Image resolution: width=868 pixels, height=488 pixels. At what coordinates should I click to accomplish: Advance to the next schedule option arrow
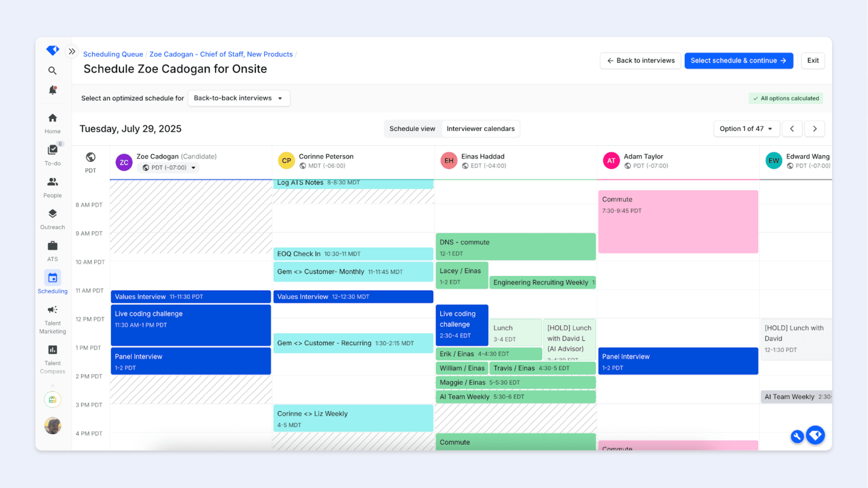pyautogui.click(x=815, y=128)
